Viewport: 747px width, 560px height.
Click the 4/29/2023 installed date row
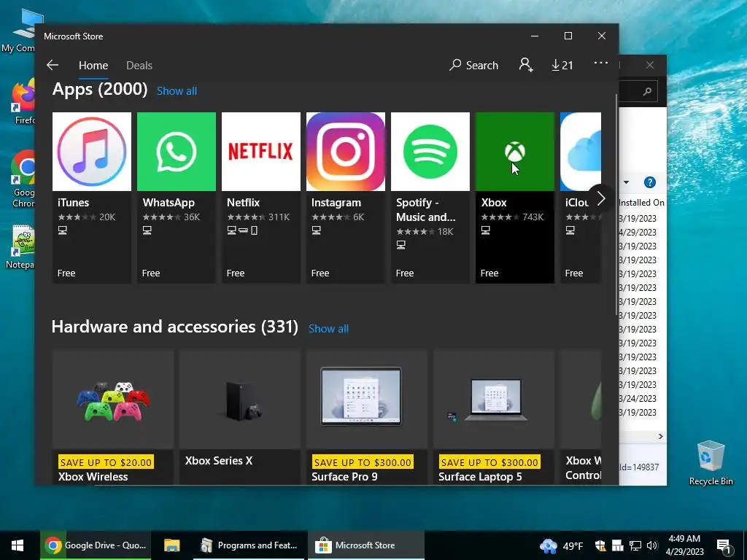[638, 233]
